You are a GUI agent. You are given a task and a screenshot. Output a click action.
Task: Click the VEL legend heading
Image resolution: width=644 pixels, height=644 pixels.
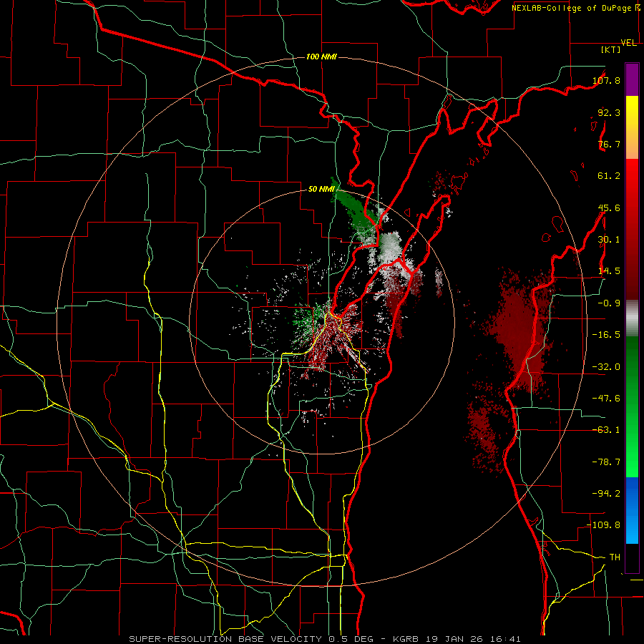point(628,43)
